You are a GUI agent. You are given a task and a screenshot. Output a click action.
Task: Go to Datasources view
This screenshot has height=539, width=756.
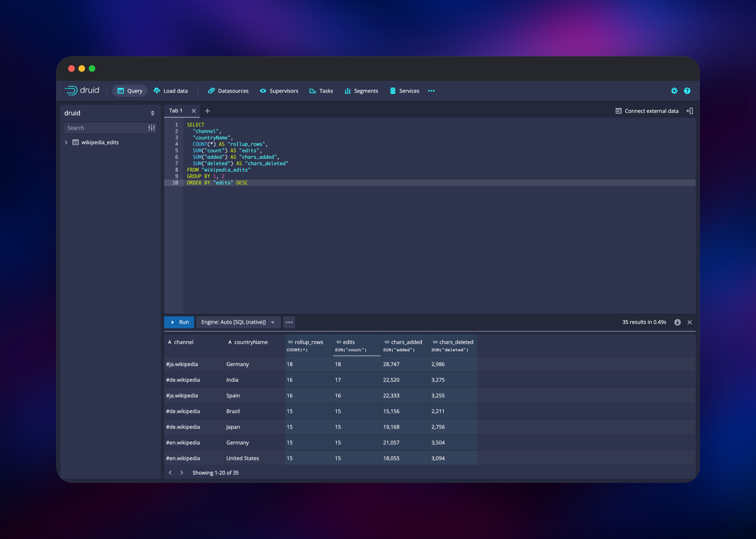point(228,91)
